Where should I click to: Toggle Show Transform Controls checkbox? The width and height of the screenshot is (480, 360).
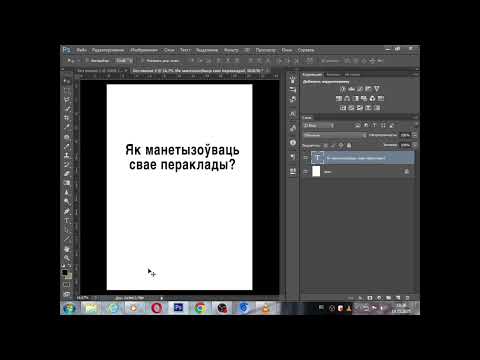click(142, 61)
